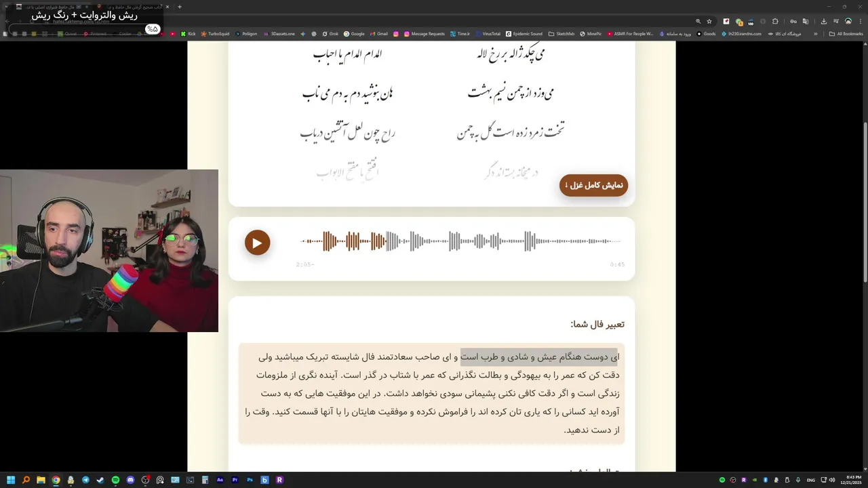868x488 pixels.
Task: Open the Windows Start menu
Action: (11, 480)
